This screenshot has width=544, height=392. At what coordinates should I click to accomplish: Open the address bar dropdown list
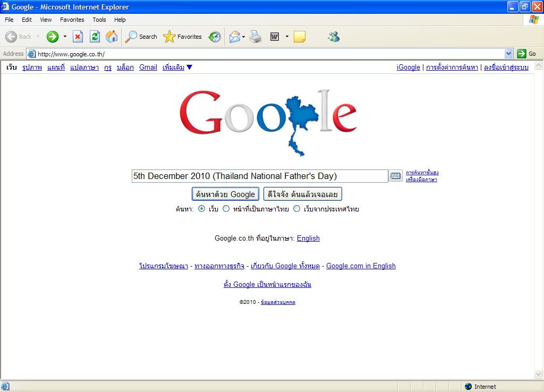pyautogui.click(x=508, y=54)
